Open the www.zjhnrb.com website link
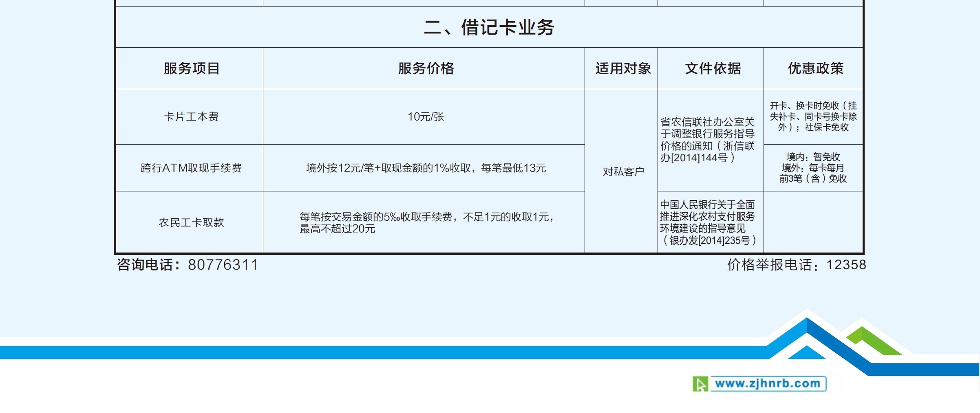 (768, 384)
